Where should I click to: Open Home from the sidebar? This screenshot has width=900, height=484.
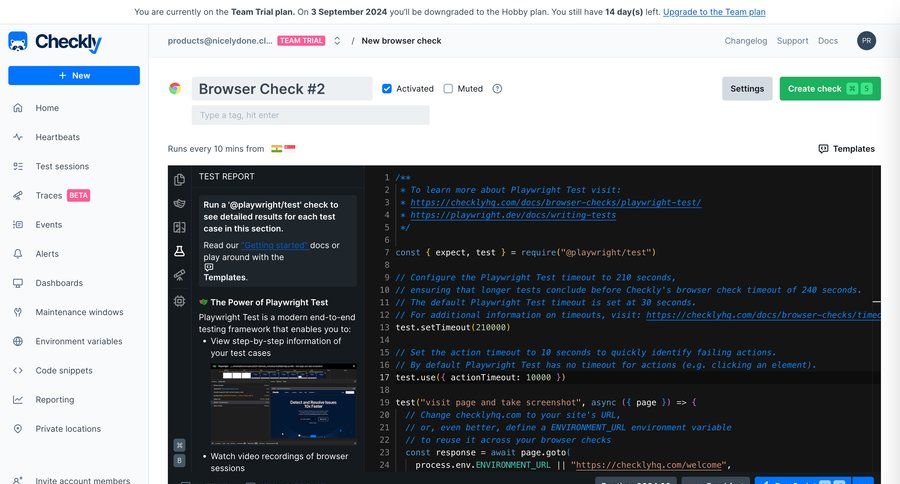click(47, 108)
